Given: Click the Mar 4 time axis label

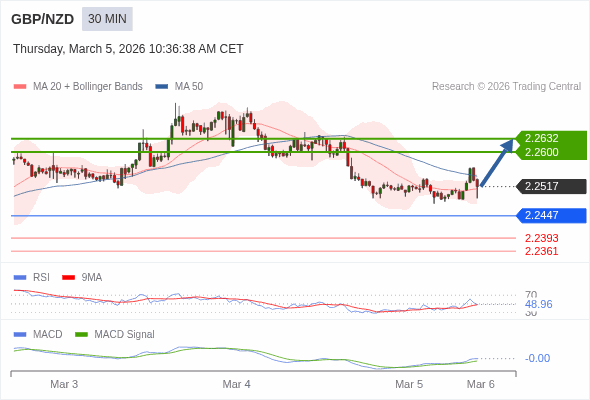Looking at the screenshot, I should (236, 384).
